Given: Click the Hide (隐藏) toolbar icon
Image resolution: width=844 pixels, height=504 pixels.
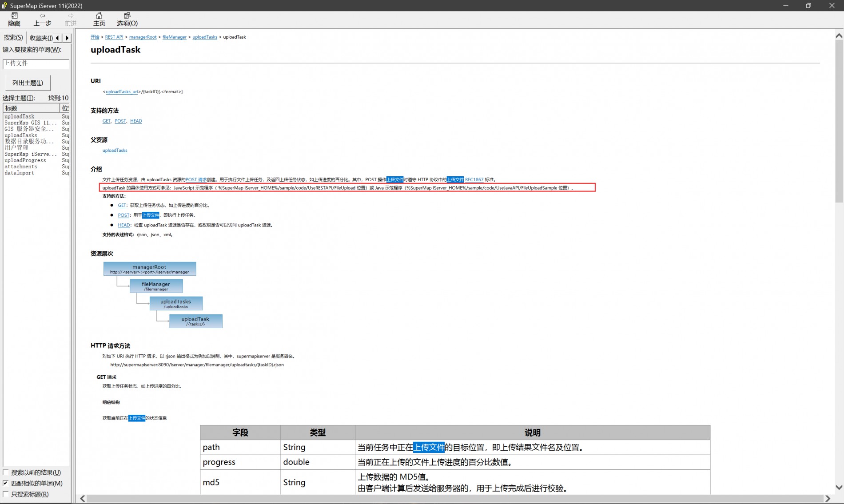Looking at the screenshot, I should pyautogui.click(x=14, y=19).
